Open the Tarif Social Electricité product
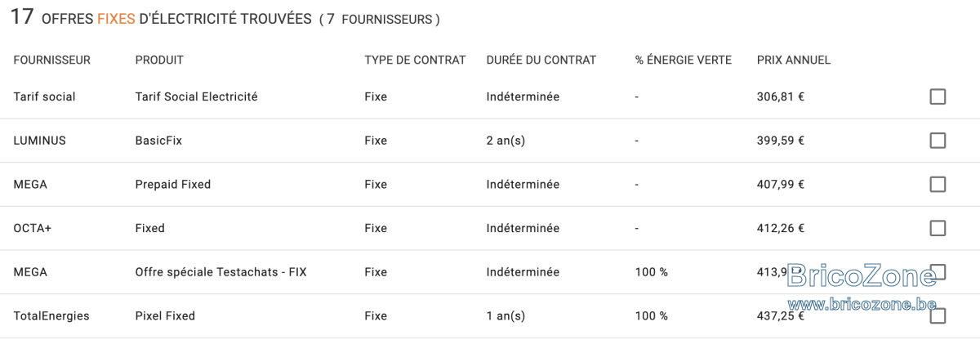980x340 pixels. [196, 96]
